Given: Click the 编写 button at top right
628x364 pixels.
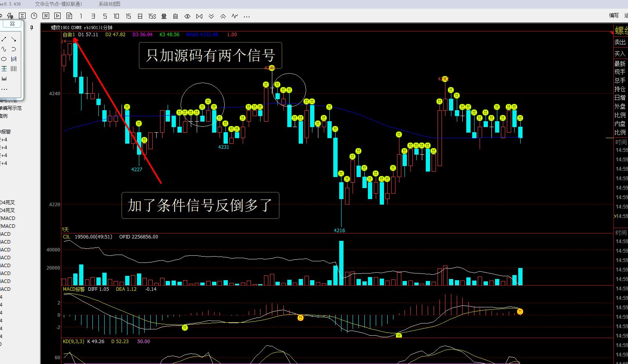Looking at the screenshot, I should (613, 15).
